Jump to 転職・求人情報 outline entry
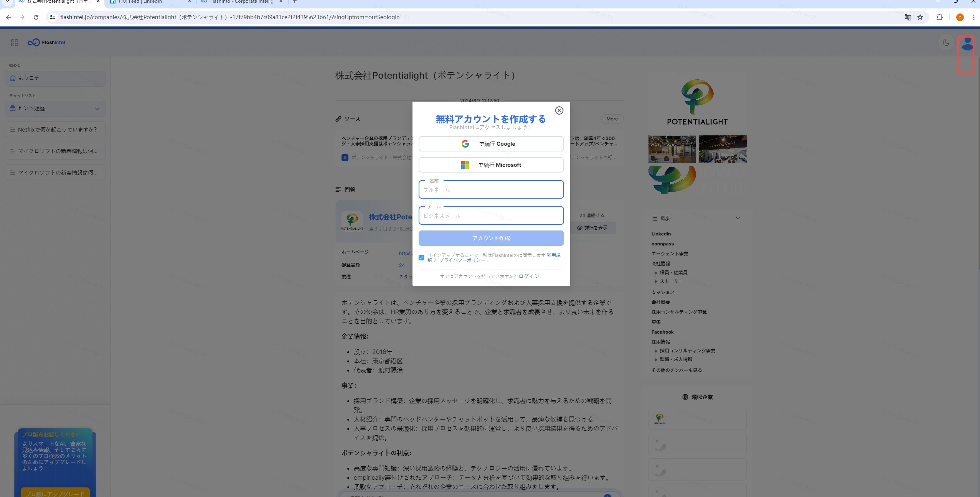The width and height of the screenshot is (980, 497). tap(676, 359)
